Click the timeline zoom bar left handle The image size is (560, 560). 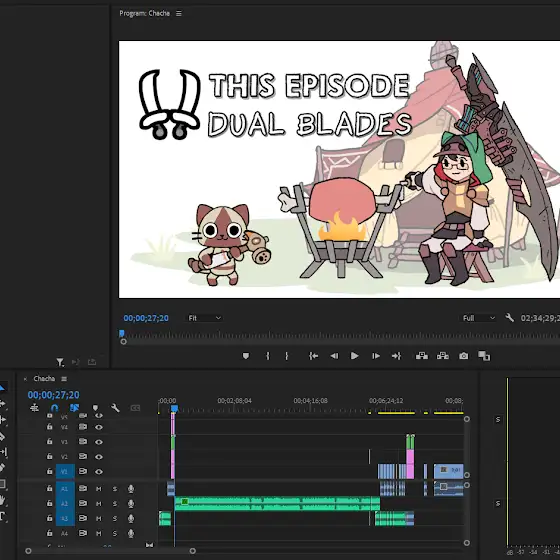click(x=28, y=551)
